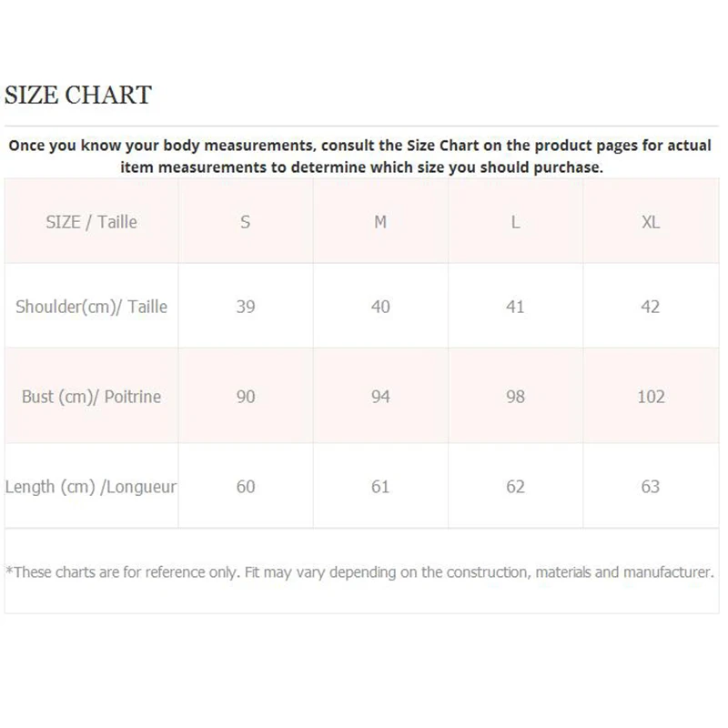
Task: Click shoulder value 40 for size M
Action: 380,307
